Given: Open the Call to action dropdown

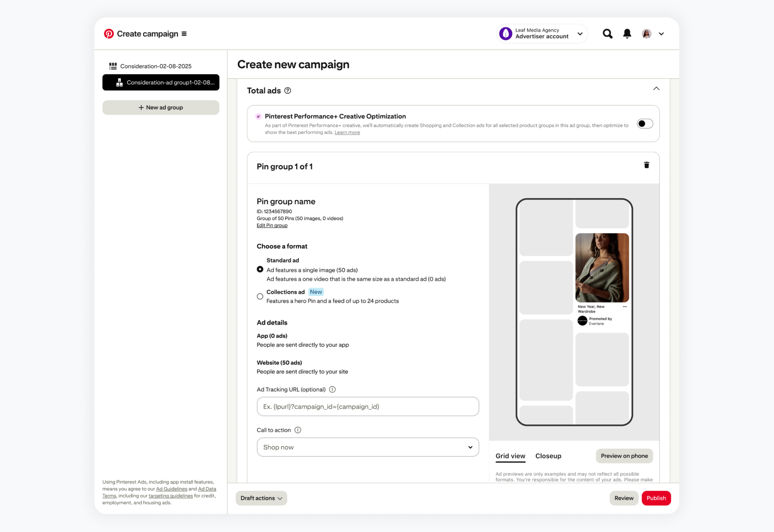Looking at the screenshot, I should (x=368, y=447).
